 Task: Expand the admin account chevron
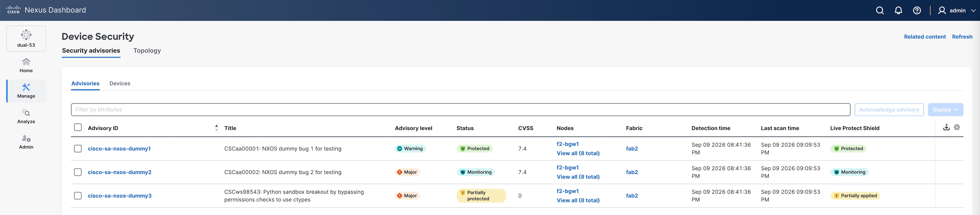coord(974,11)
